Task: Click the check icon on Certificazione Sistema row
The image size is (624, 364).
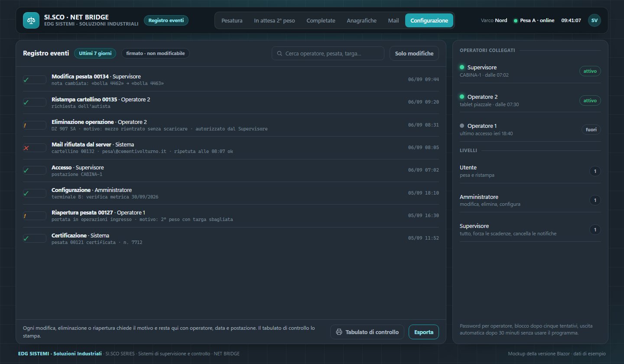Action: (26, 238)
